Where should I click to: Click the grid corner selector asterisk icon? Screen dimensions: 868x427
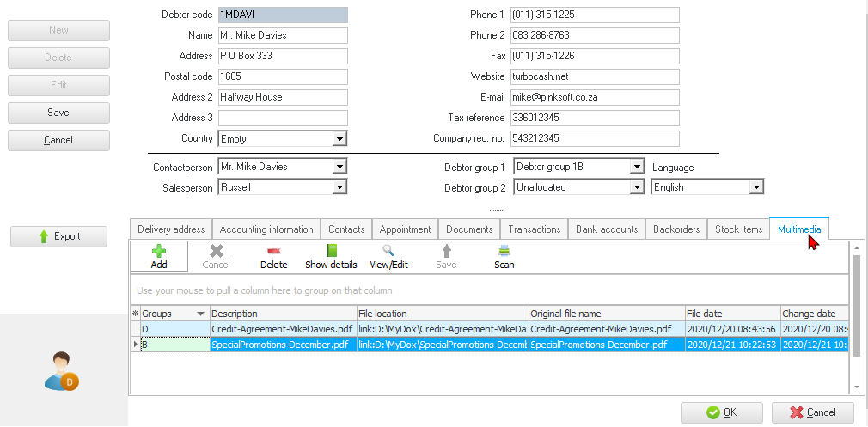click(x=135, y=314)
